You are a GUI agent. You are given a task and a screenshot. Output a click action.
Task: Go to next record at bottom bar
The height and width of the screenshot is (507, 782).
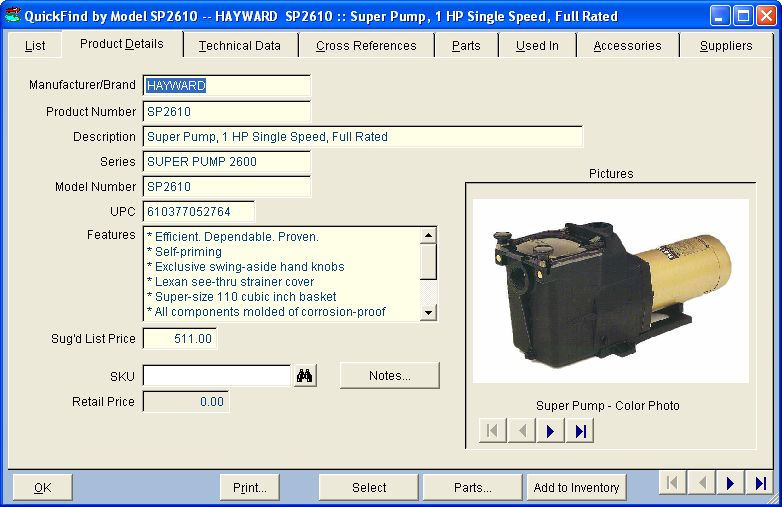[731, 483]
